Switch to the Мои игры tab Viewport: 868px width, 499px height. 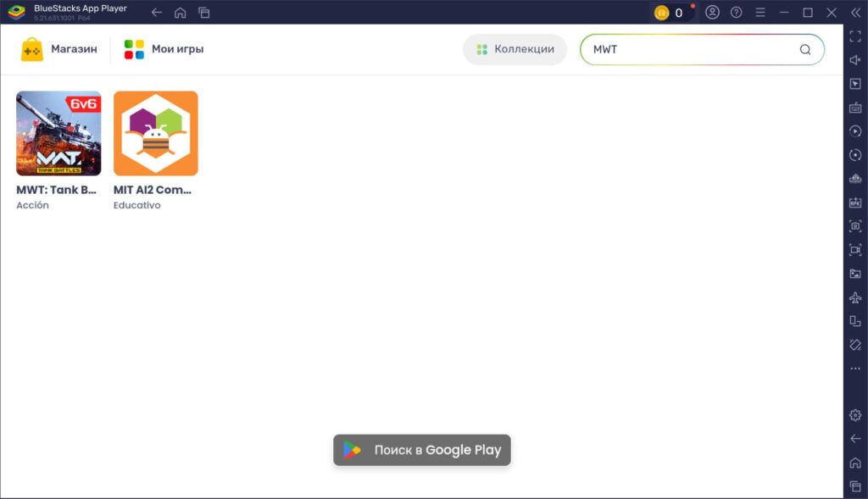164,49
